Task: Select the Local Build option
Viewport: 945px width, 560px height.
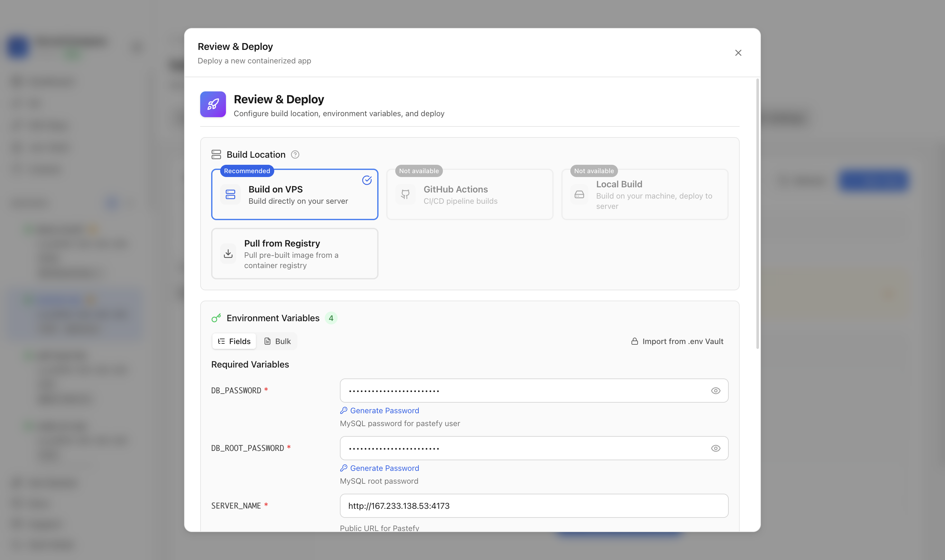Action: point(645,194)
